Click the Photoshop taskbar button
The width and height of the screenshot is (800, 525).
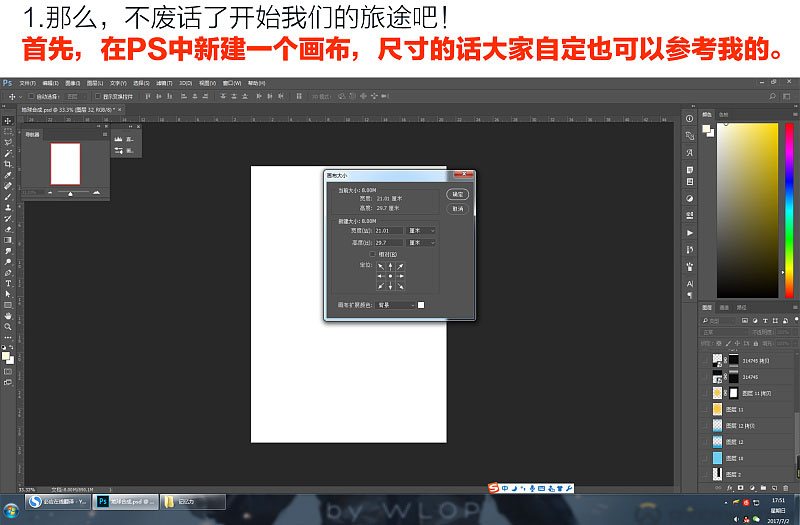[125, 502]
